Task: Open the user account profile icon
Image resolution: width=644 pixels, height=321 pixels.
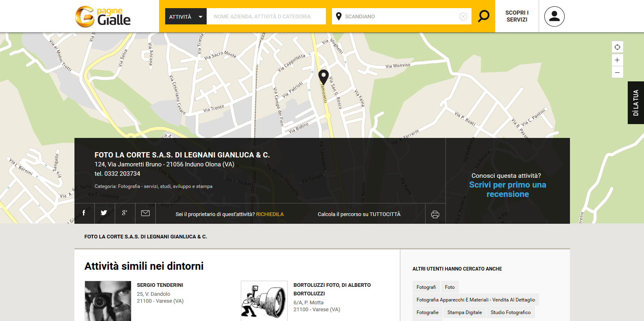Action: pos(554,16)
